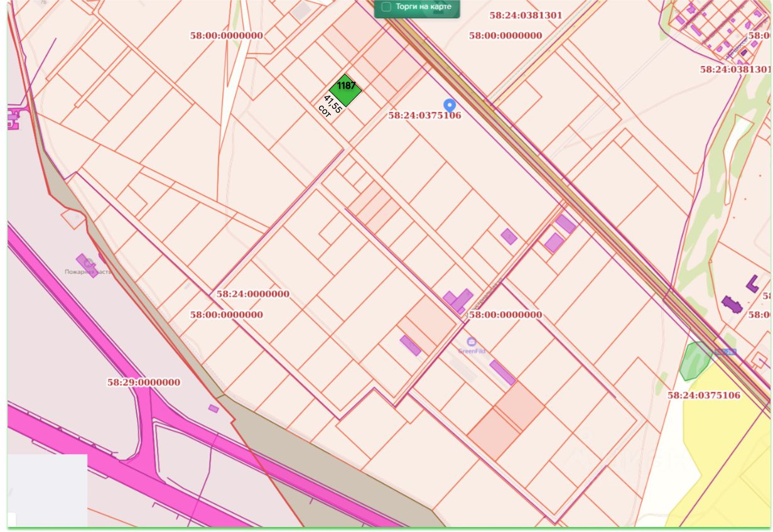Click the cadastral label 58:24:0381301 at the top
Image resolution: width=773 pixels, height=532 pixels.
coord(526,15)
